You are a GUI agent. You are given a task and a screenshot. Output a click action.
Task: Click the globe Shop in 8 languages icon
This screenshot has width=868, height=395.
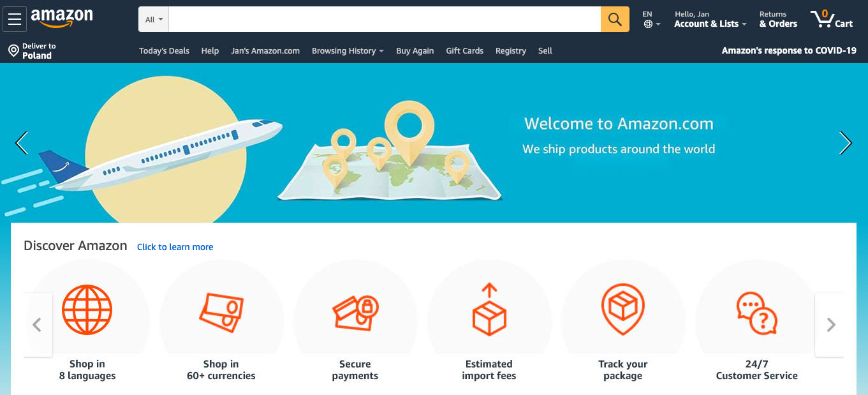click(x=87, y=310)
